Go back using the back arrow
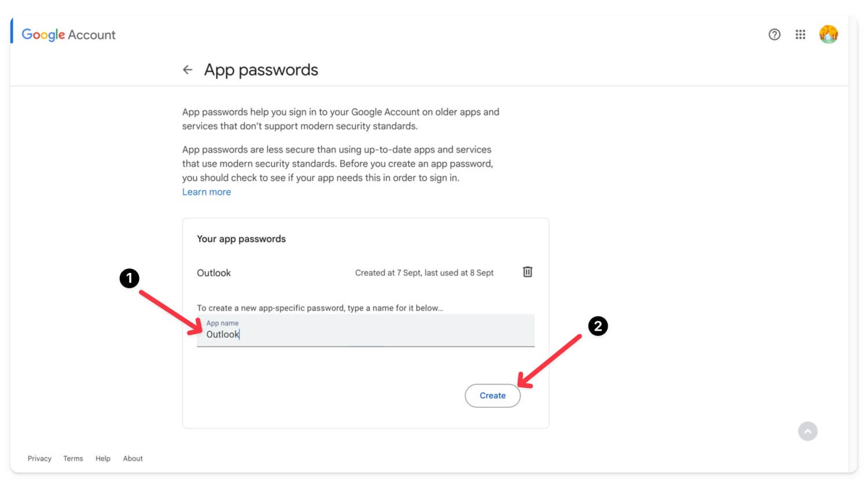This screenshot has width=868, height=488. point(187,69)
